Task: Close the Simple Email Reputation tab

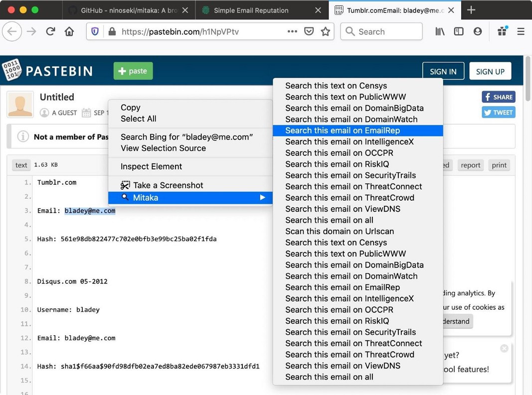Action: click(x=318, y=10)
